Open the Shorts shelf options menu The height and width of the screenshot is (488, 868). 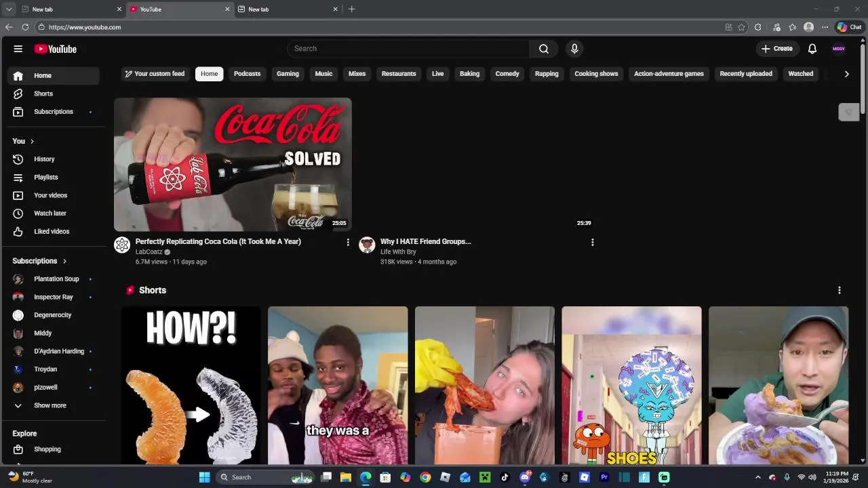coord(840,290)
